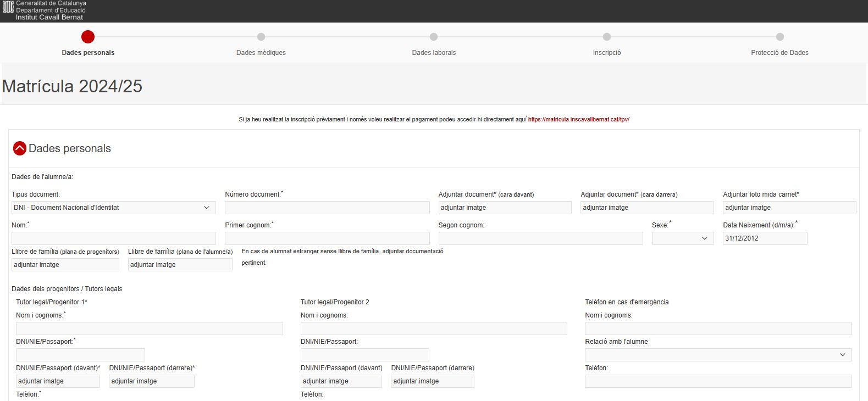Open the Tipus document dropdown
Screen dimensions: 868x401
pos(113,208)
